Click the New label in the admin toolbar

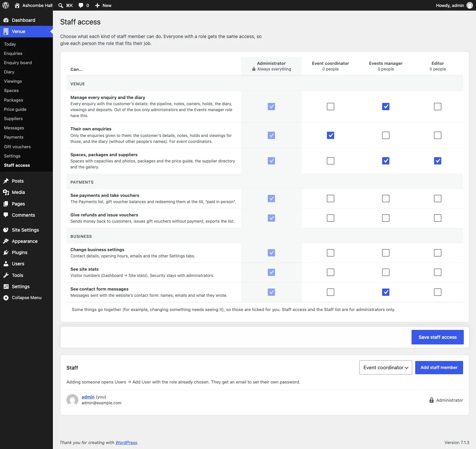107,5
